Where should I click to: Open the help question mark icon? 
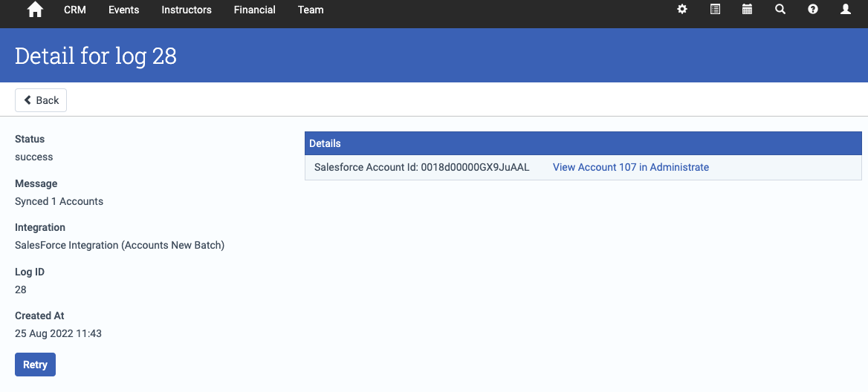pyautogui.click(x=813, y=10)
